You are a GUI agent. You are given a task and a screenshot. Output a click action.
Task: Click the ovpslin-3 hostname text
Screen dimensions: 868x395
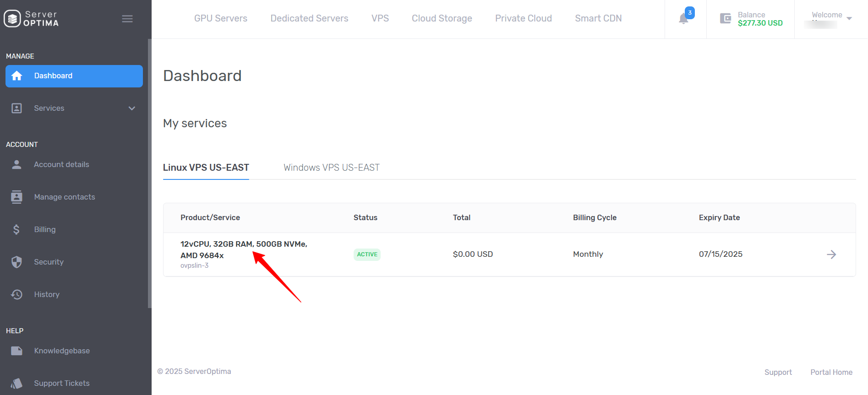[x=195, y=265]
